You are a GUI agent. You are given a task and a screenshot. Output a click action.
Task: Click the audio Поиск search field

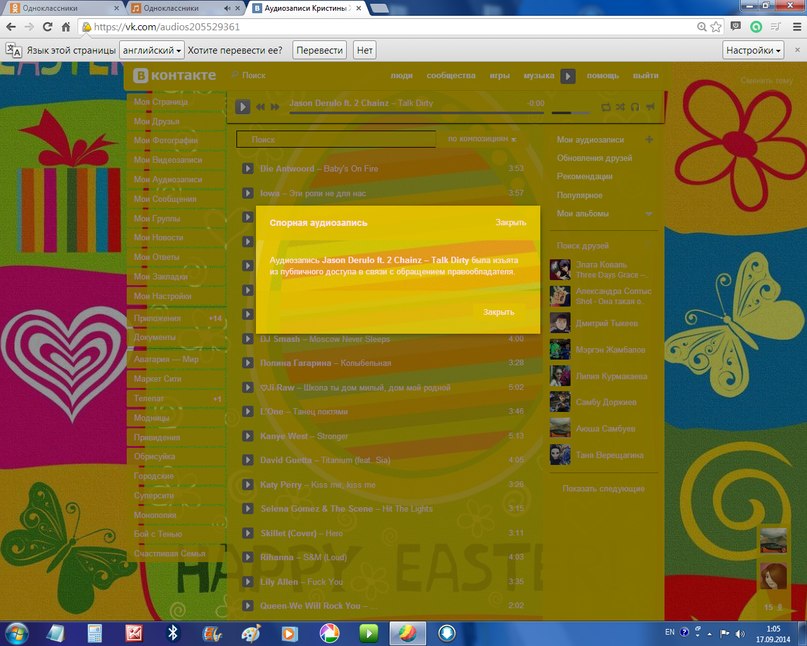[336, 139]
